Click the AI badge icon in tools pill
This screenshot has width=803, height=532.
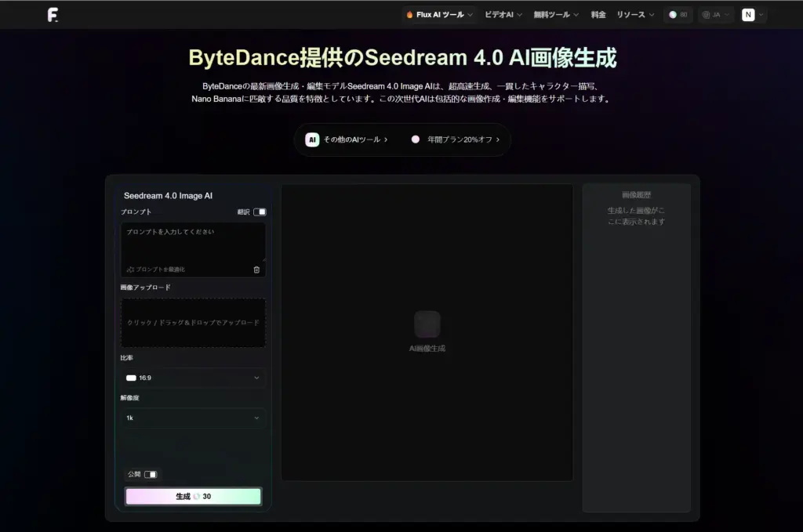point(312,139)
